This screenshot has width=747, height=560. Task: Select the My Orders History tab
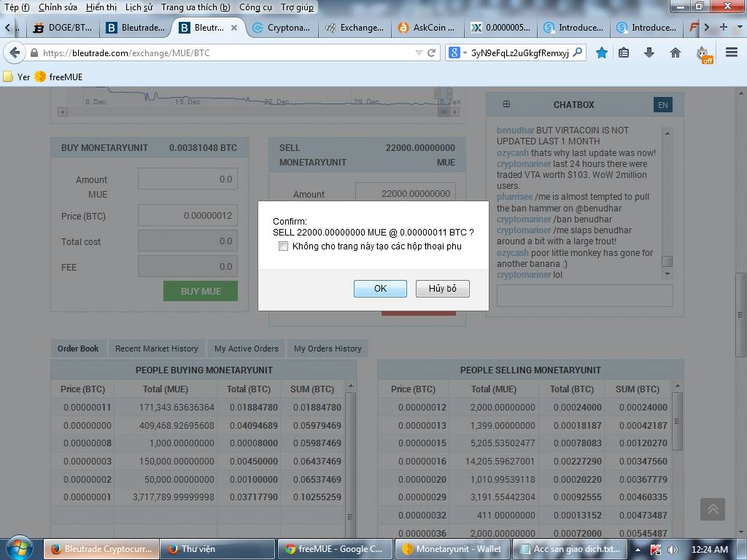pyautogui.click(x=328, y=349)
